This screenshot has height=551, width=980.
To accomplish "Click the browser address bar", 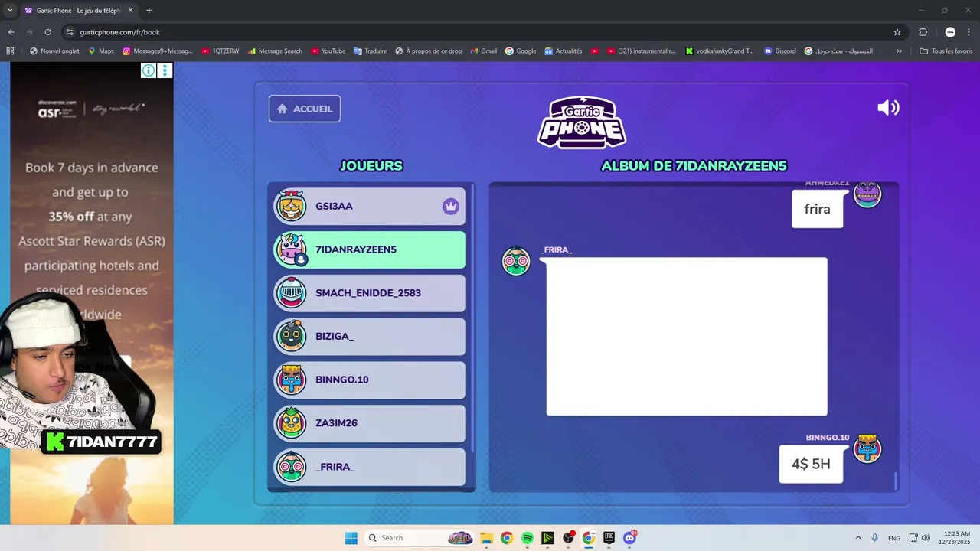I will [x=475, y=32].
